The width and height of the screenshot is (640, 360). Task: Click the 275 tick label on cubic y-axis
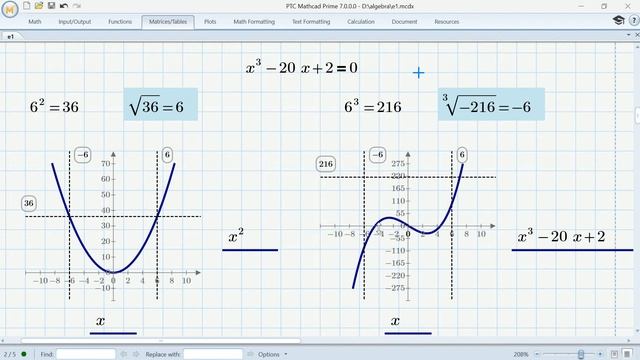[398, 163]
